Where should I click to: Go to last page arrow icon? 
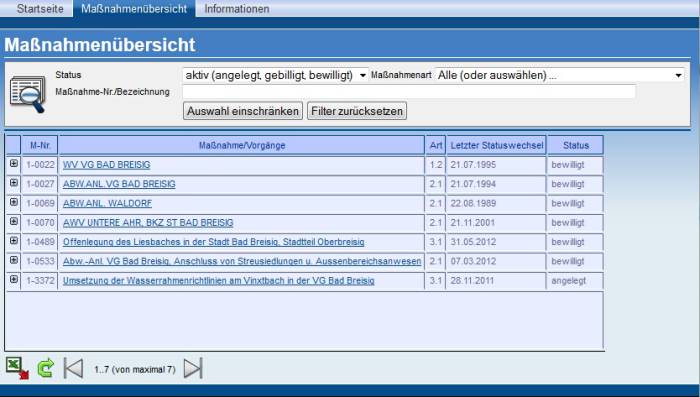(x=193, y=368)
